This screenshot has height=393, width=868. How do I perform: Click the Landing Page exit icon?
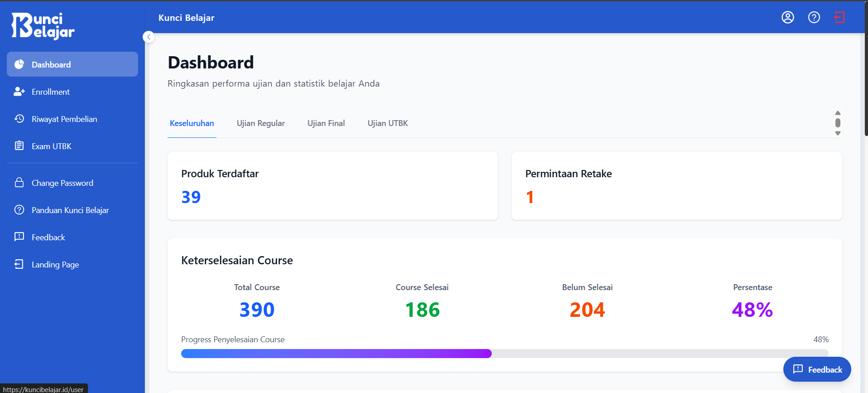(19, 264)
